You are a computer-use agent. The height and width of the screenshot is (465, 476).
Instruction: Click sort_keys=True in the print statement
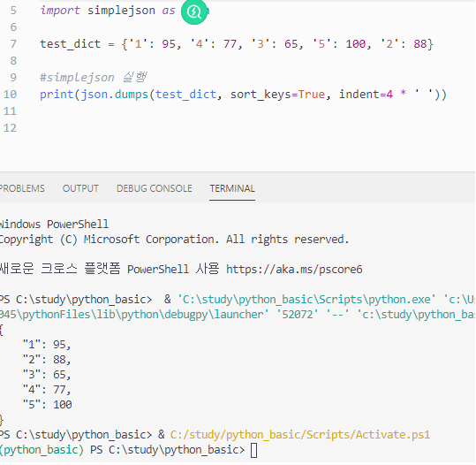tap(277, 95)
